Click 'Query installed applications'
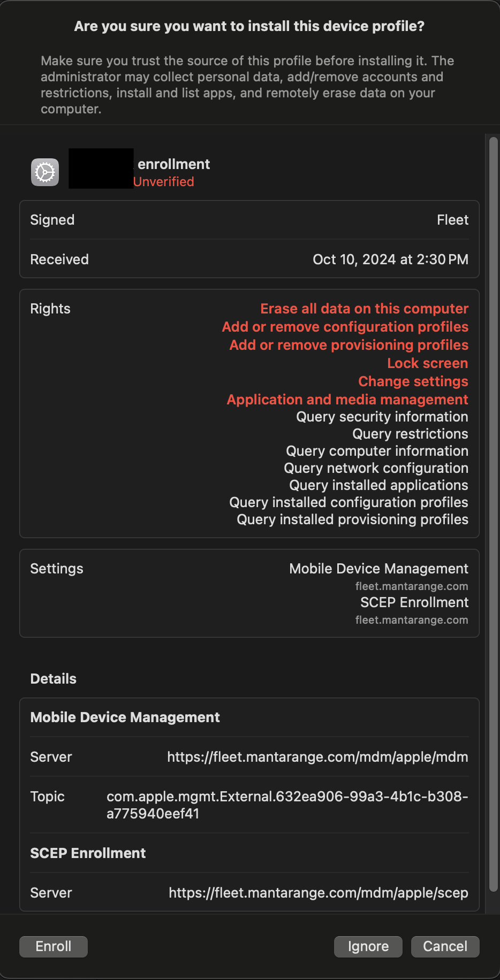500x980 pixels. coord(379,485)
